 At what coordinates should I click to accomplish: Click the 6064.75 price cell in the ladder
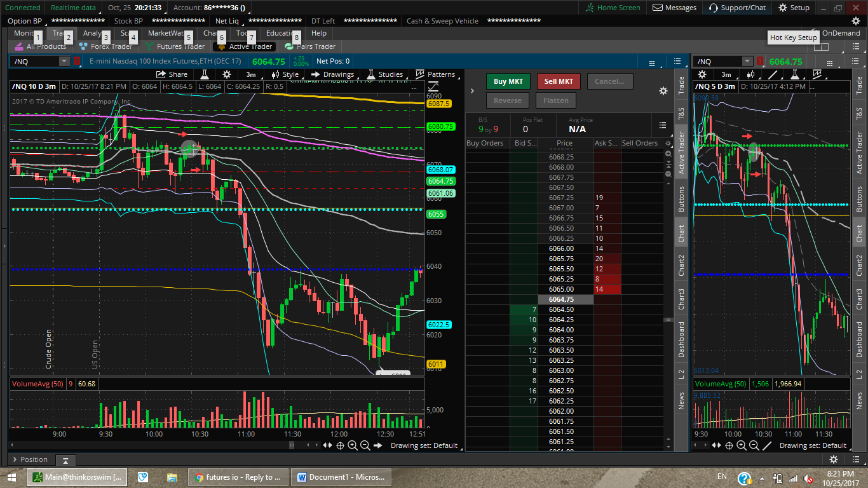[566, 299]
